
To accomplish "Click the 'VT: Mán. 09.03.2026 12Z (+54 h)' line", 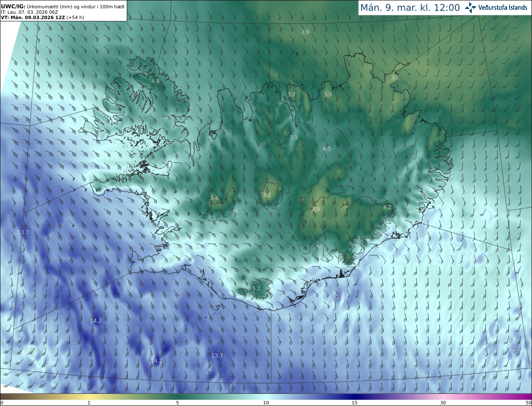I will click(x=42, y=17).
